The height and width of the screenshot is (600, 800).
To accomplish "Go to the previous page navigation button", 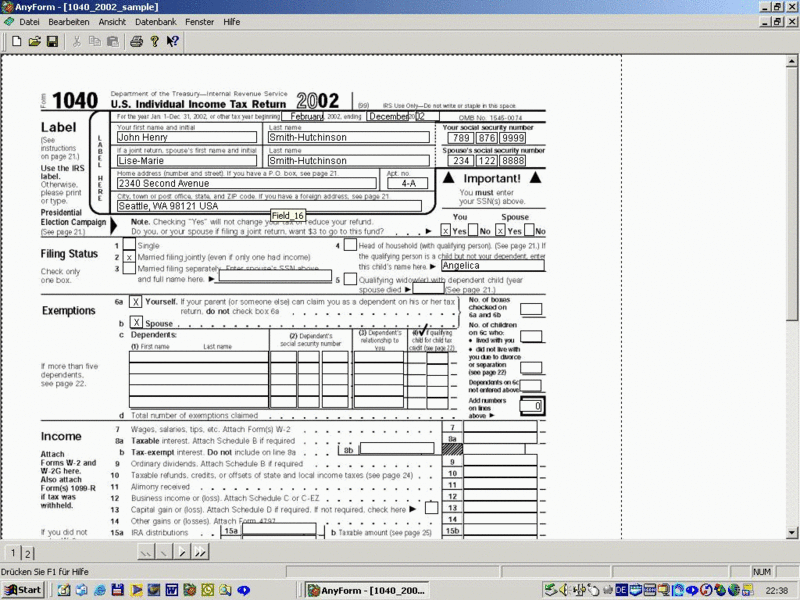I will [x=164, y=552].
